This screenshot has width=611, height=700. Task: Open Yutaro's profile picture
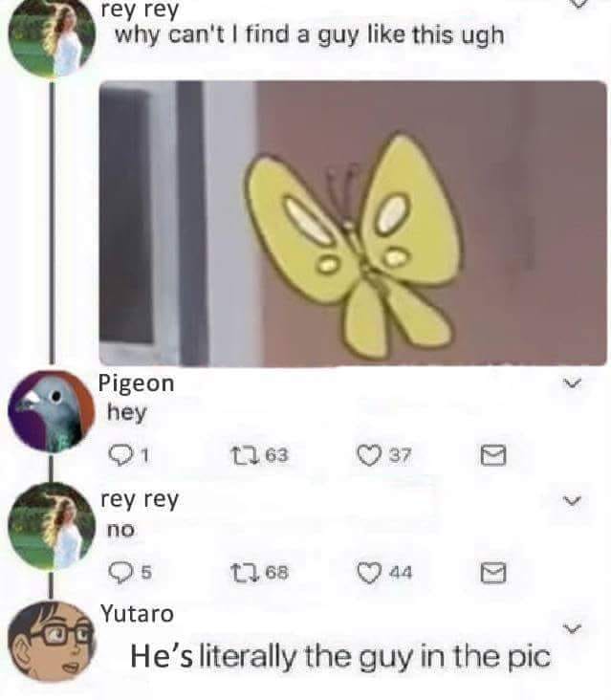pos(52,642)
